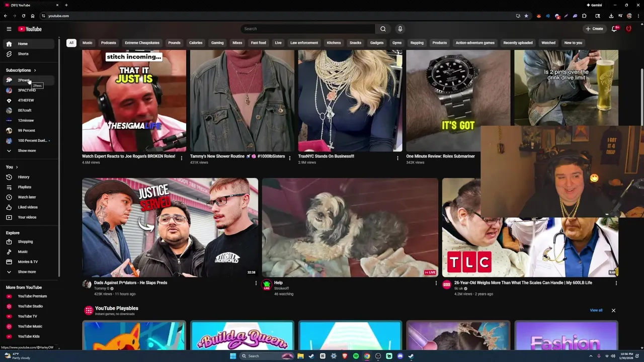Select the New to you filter chip
The height and width of the screenshot is (362, 644).
click(x=573, y=43)
